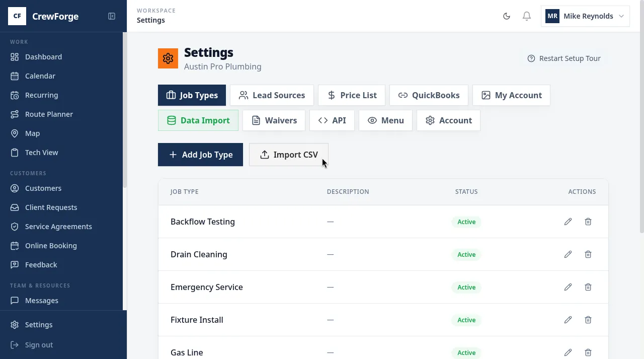Edit Drain Cleaning job type
The height and width of the screenshot is (359, 644).
coord(568,254)
